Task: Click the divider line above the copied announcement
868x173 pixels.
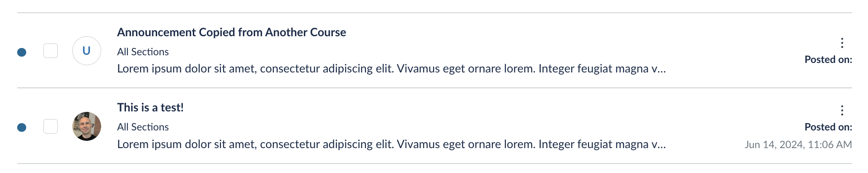Action: coord(434,13)
